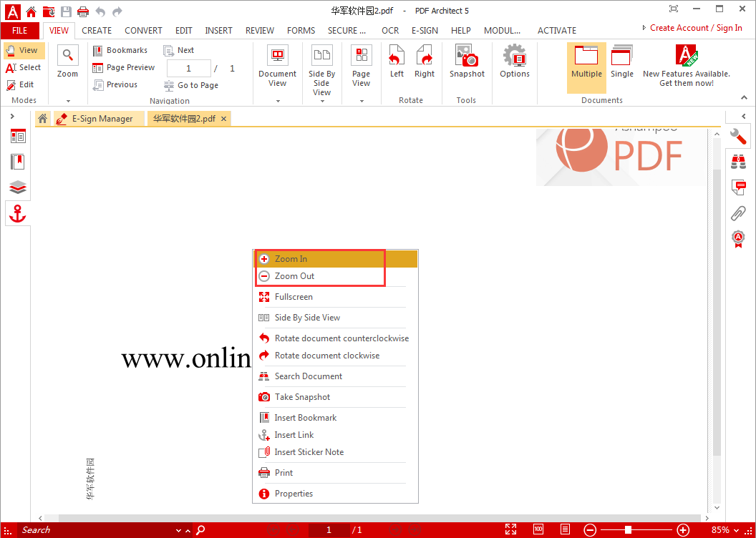Open the CONVERT ribbon tab
Screen dimensions: 756x538
coord(143,31)
